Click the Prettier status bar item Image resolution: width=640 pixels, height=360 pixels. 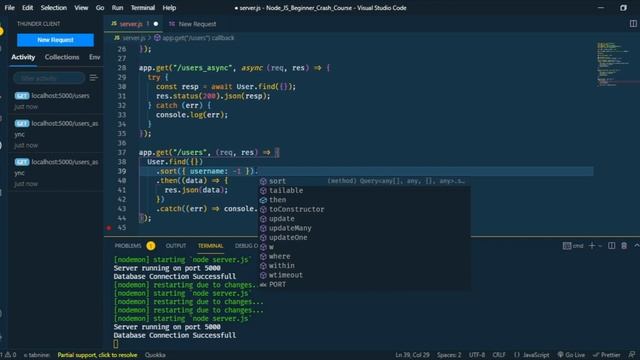[x=607, y=355]
